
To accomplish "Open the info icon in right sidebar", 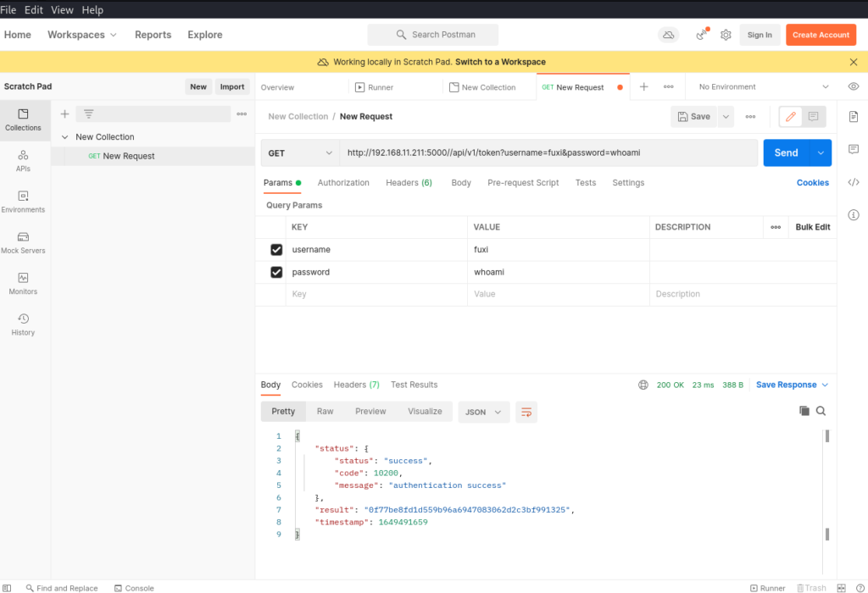I will (854, 214).
